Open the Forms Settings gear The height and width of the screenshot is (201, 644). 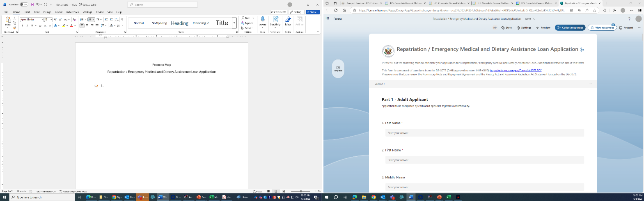click(x=518, y=27)
